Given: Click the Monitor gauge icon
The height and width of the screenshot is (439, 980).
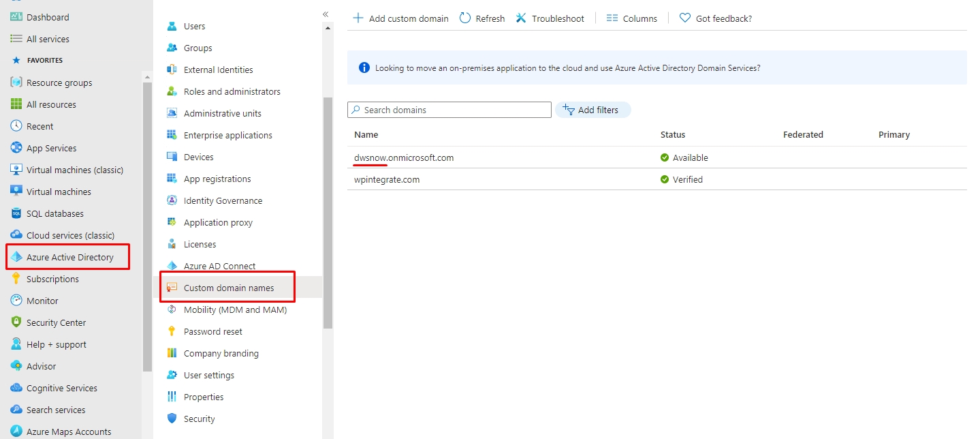Looking at the screenshot, I should coord(16,301).
